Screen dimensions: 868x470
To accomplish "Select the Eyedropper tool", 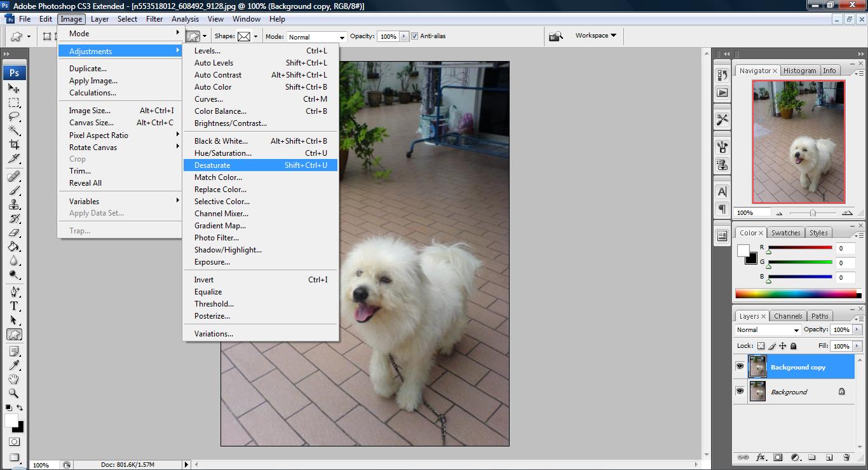I will [14, 365].
